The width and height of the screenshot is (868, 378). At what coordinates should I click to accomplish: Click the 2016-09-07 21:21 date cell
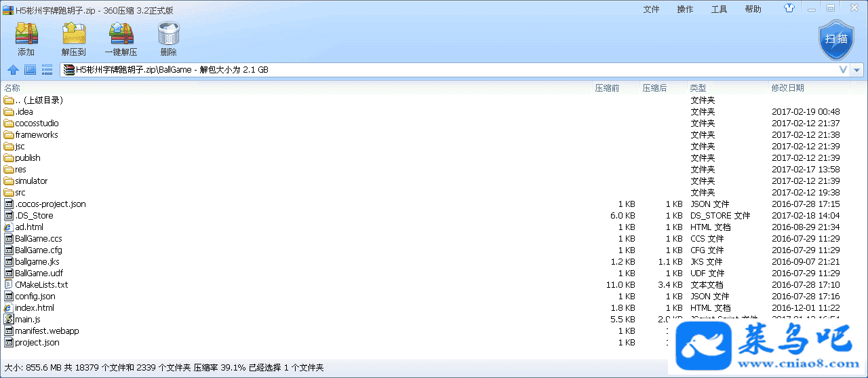point(806,262)
